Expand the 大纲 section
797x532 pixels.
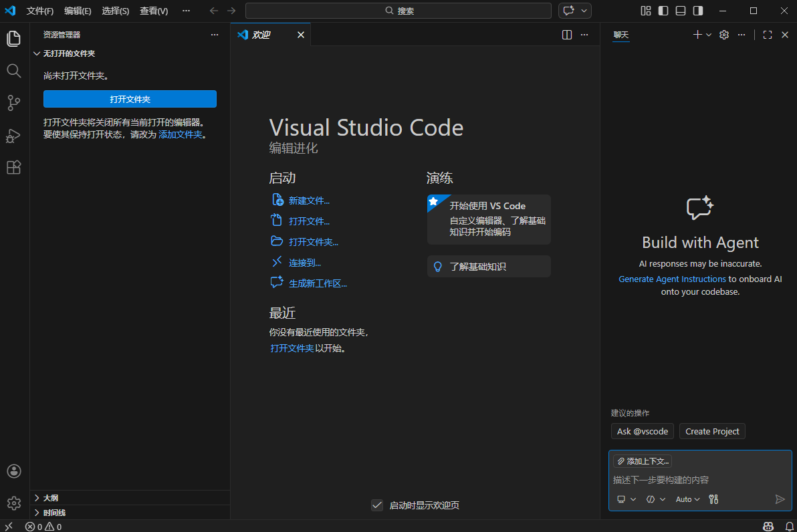point(130,497)
